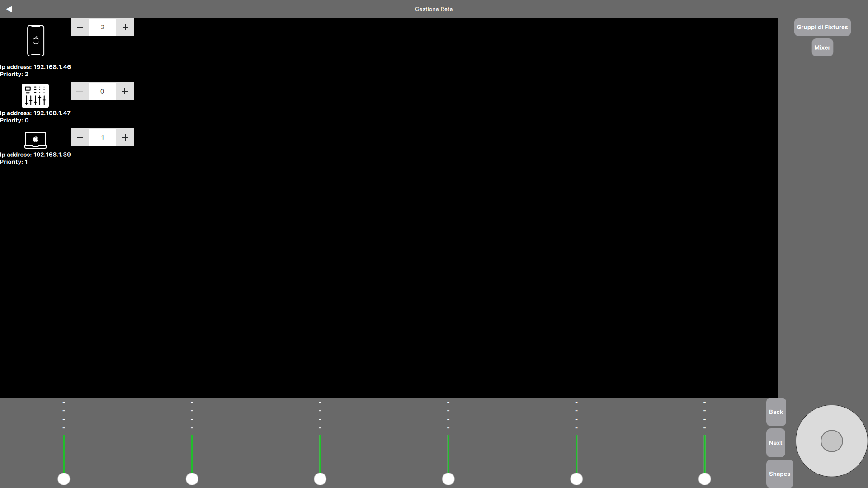Click the circular trackpad control
868x488 pixels.
pyautogui.click(x=830, y=441)
